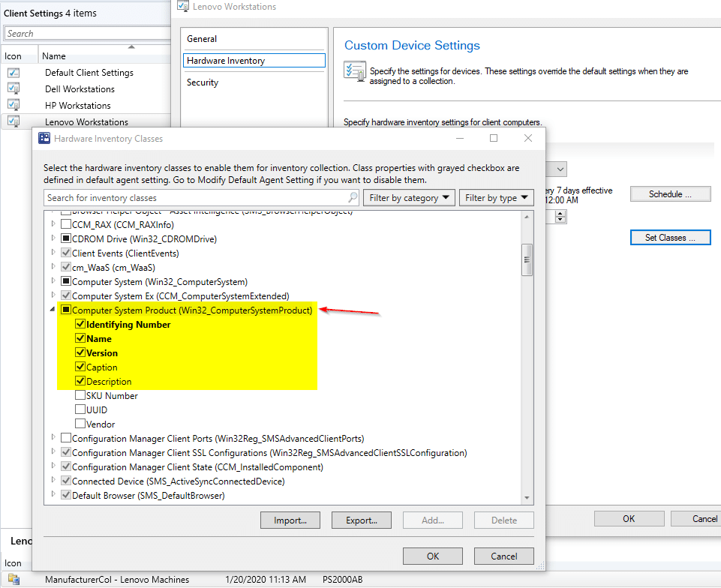Open the Filter by type dropdown
Viewport: 721px width, 588px height.
pos(496,198)
